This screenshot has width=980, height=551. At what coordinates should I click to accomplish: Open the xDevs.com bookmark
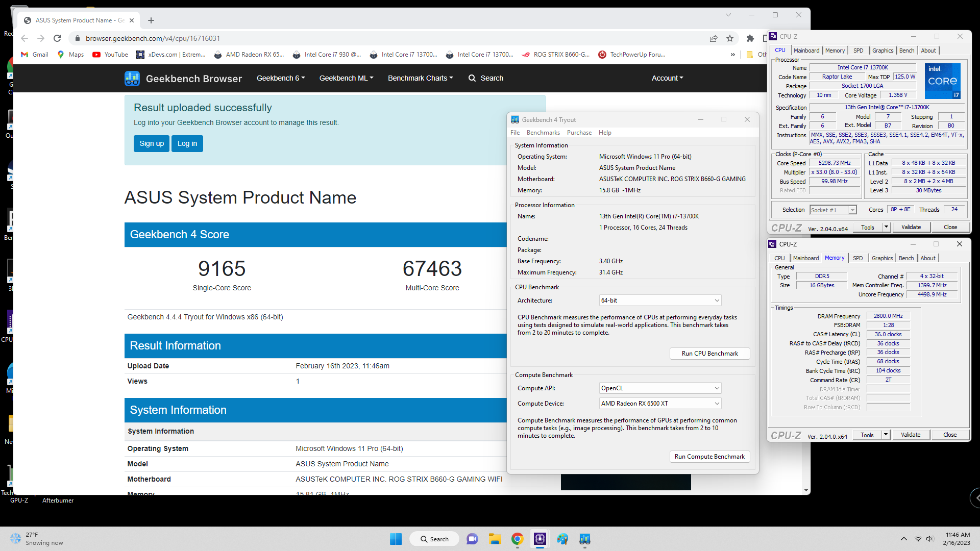click(x=171, y=55)
